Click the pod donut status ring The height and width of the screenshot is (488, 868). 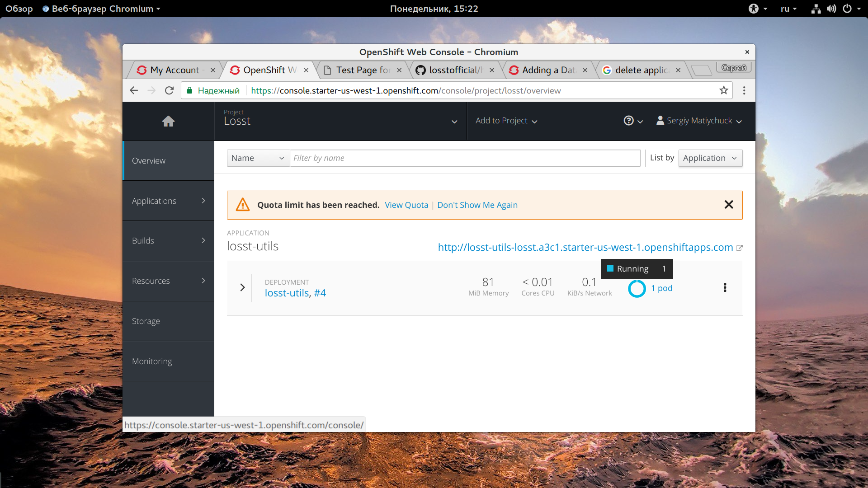click(637, 288)
